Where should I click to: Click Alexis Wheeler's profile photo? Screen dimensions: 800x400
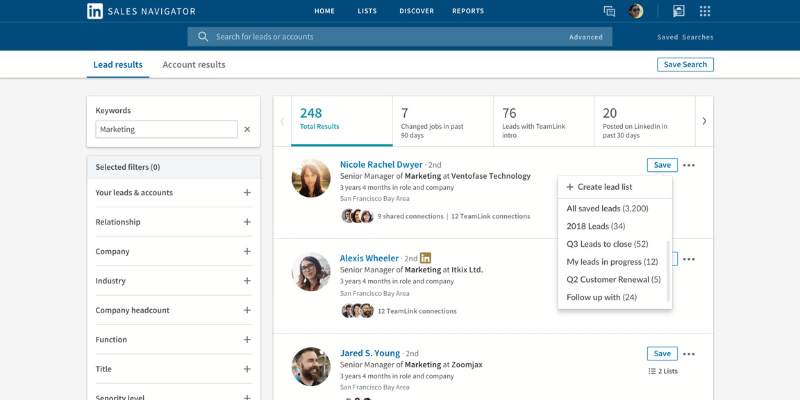pos(311,272)
